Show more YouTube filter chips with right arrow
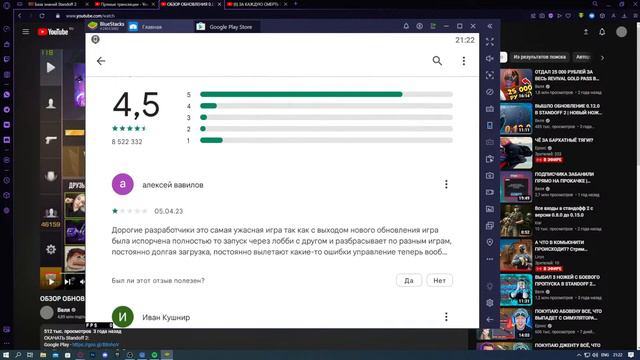Image resolution: width=640 pixels, height=360 pixels. [602, 58]
